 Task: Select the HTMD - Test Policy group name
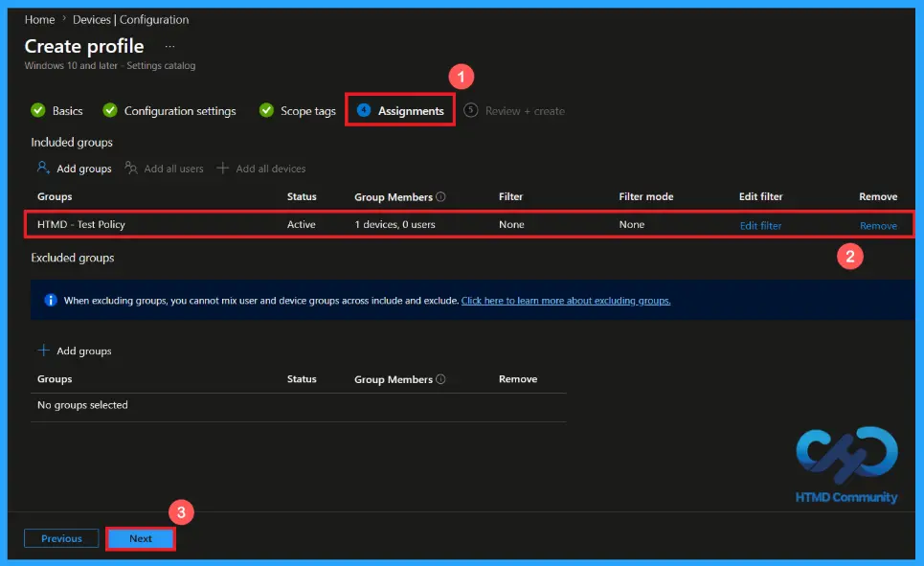point(80,224)
